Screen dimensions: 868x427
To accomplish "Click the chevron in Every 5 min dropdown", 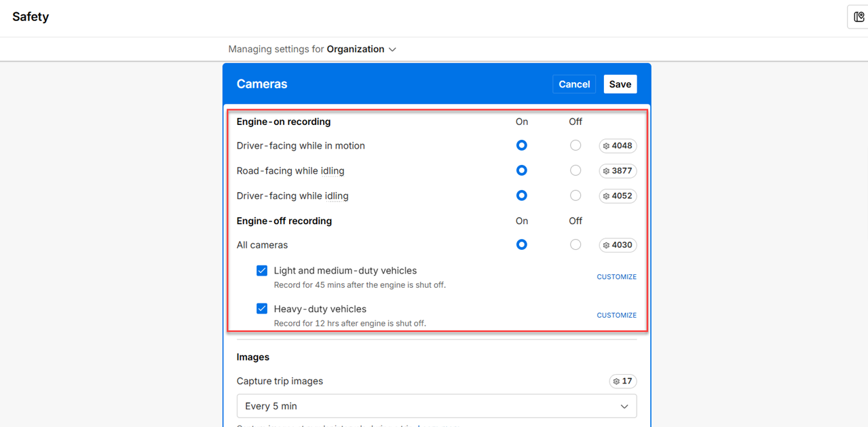I will click(x=624, y=407).
